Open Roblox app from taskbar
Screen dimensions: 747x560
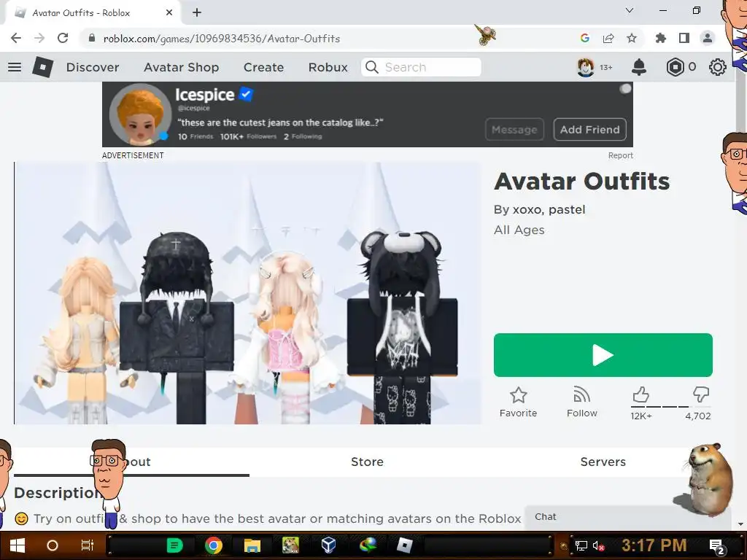click(x=405, y=545)
